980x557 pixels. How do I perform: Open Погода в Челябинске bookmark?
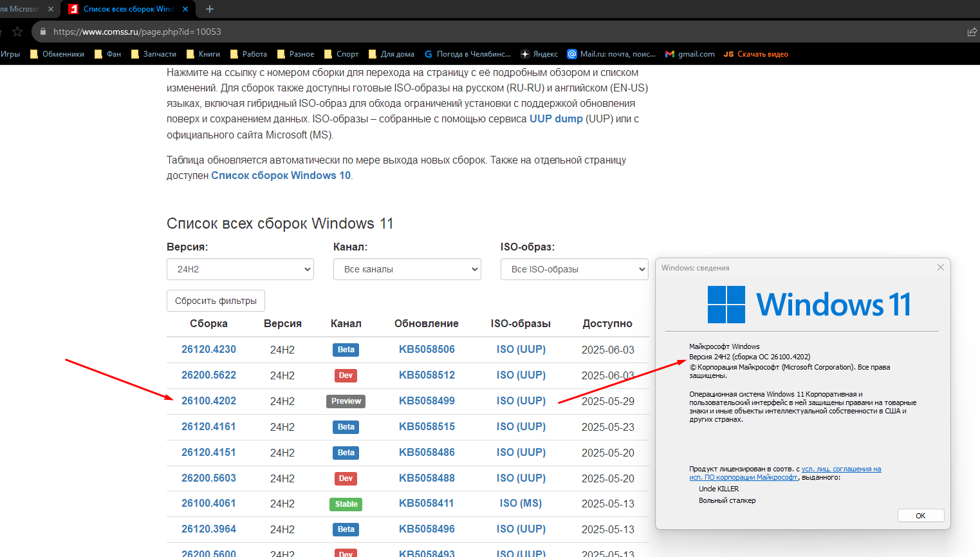click(x=467, y=54)
